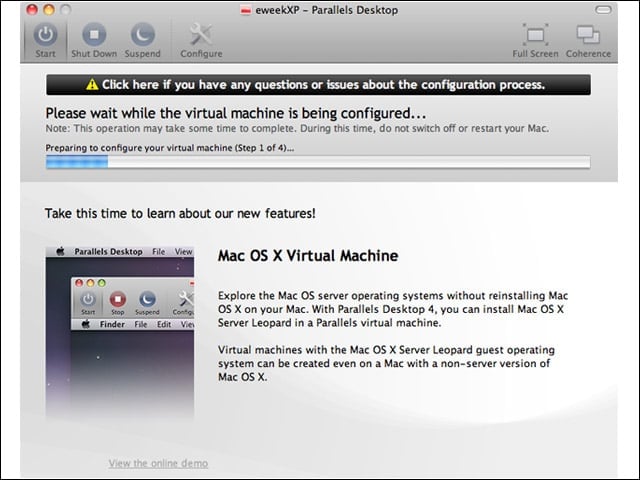640x480 pixels.
Task: Click the Mac OS X Virtual Machine thumbnail
Action: click(x=120, y=333)
